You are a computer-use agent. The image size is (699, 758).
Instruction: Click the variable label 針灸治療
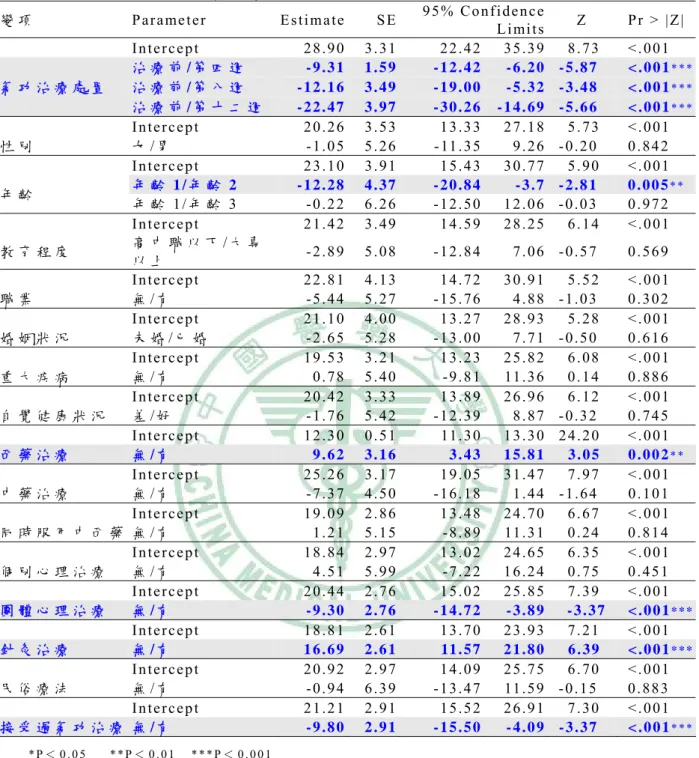tap(34, 650)
